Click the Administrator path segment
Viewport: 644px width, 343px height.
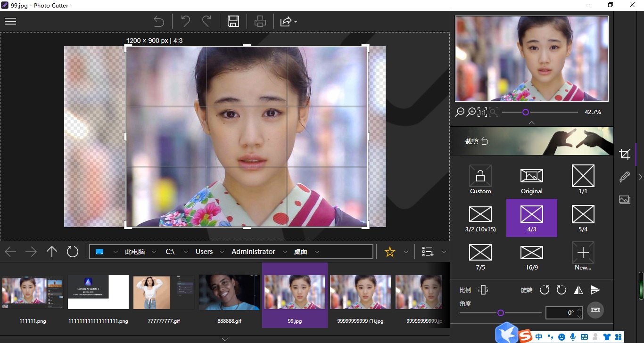coord(253,252)
